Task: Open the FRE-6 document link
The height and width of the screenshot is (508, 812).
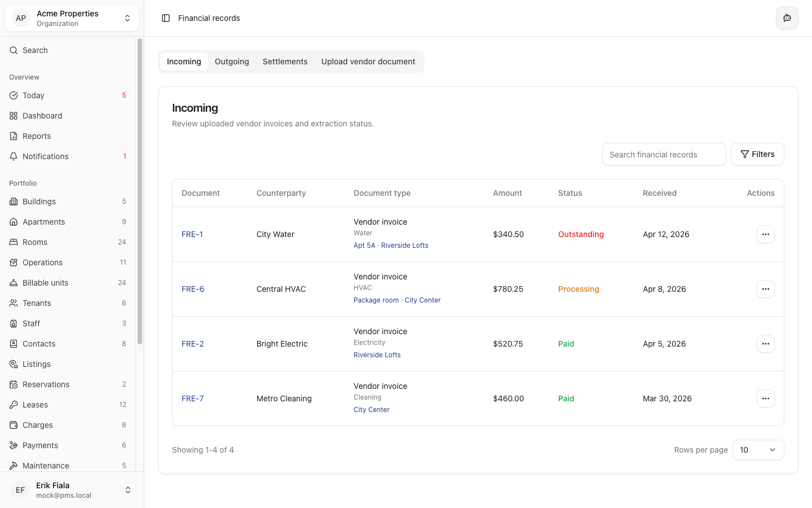Action: point(193,289)
